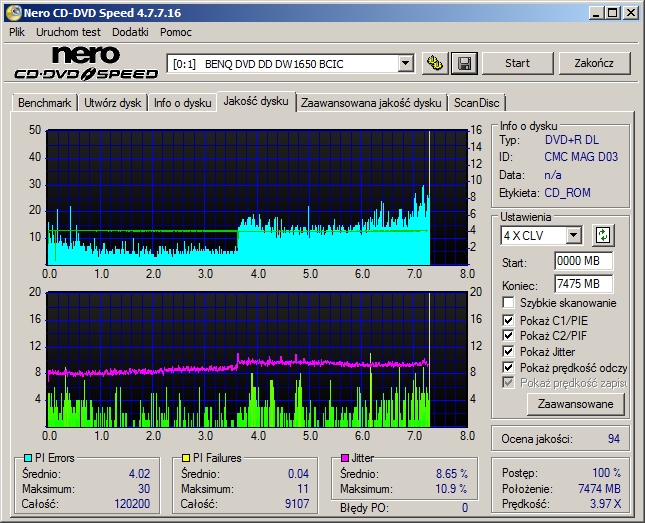Image resolution: width=645 pixels, height=523 pixels.
Task: Minimize the Nero CD-DVD Speed window
Action: pyautogui.click(x=596, y=13)
